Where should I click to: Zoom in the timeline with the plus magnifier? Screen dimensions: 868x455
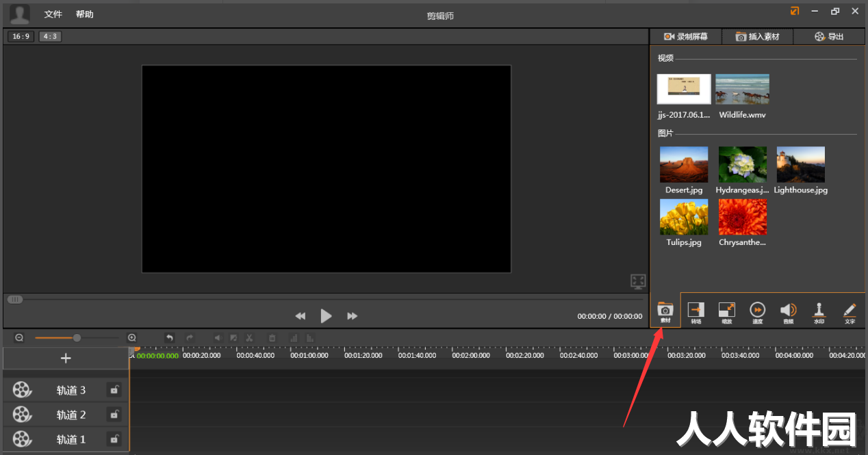[x=132, y=337]
